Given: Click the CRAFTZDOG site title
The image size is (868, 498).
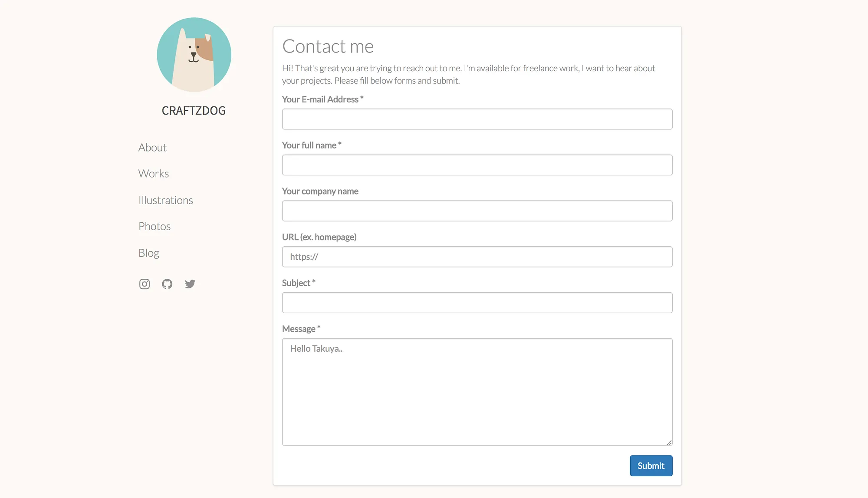Looking at the screenshot, I should (x=194, y=111).
